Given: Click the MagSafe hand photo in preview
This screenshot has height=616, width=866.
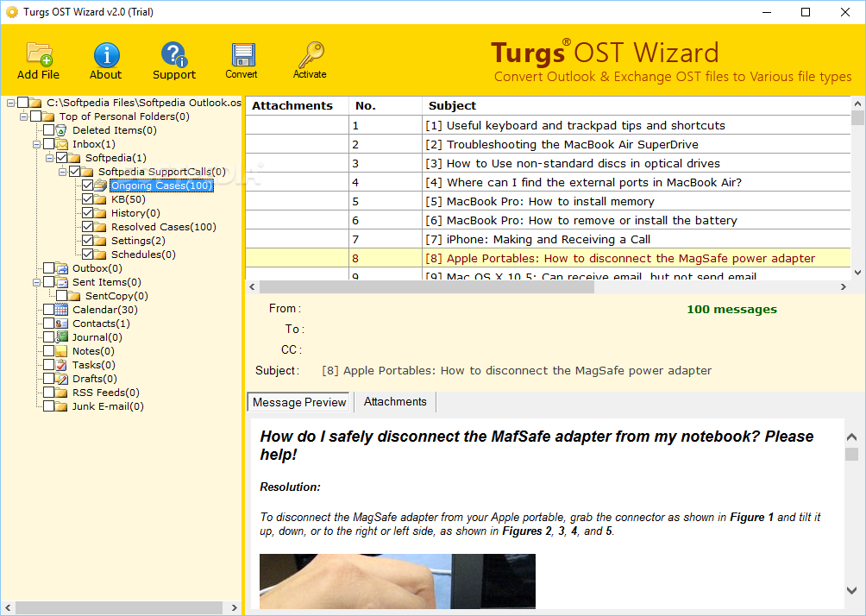Looking at the screenshot, I should point(397,581).
